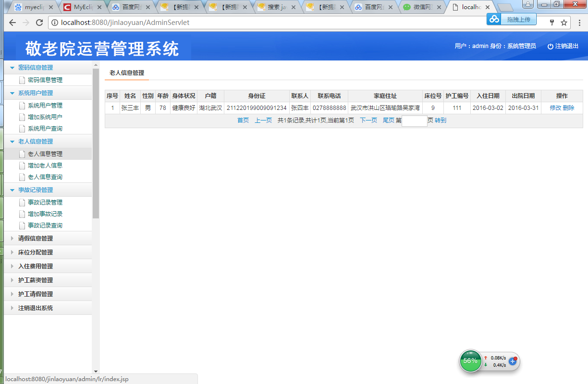Collapse the 老人信息管理 sidebar section
This screenshot has width=588, height=384.
(12, 142)
